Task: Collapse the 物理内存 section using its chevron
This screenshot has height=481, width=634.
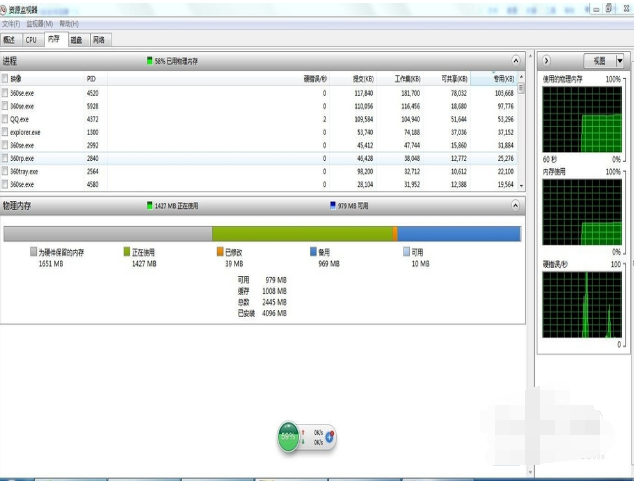Action: (517, 204)
